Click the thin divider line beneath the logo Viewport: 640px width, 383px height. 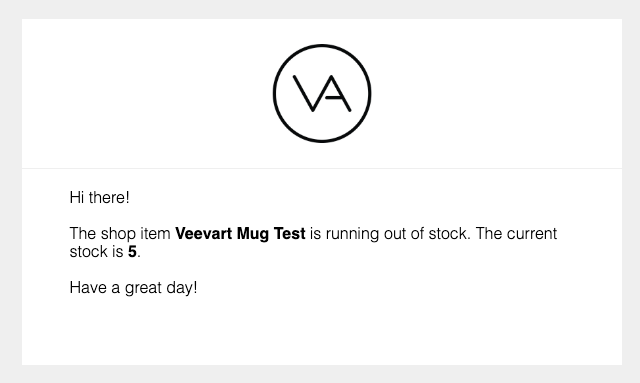tap(322, 168)
